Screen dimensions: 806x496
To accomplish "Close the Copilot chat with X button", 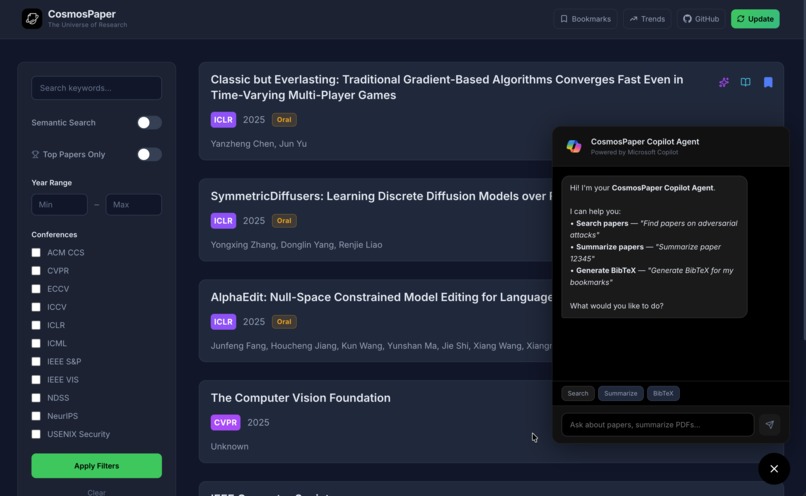I will (x=774, y=469).
